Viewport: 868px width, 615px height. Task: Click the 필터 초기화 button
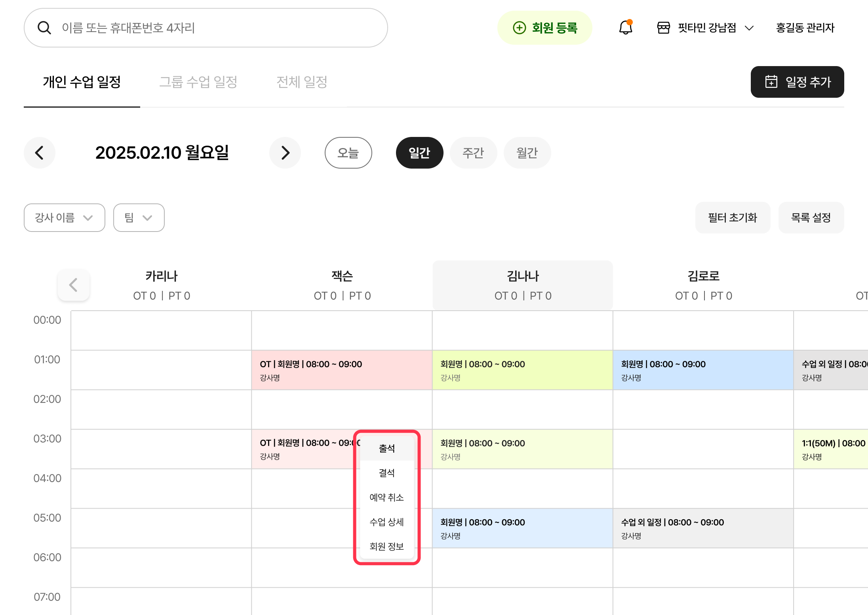point(733,218)
